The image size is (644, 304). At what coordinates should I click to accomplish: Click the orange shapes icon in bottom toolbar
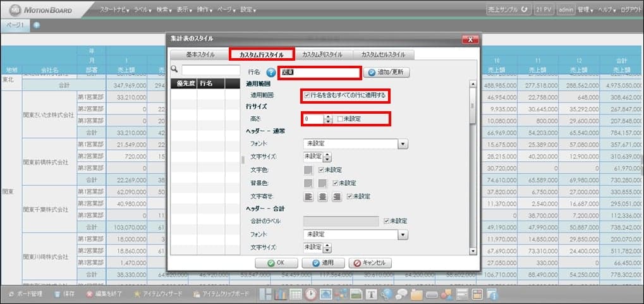pos(446,294)
